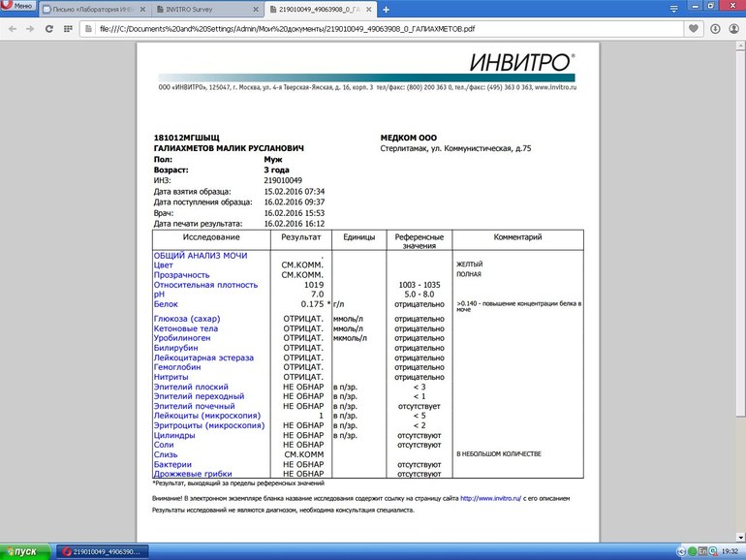Select the 219010049 PDF taskbar button
Image resolution: width=746 pixels, height=560 pixels.
coord(101,551)
